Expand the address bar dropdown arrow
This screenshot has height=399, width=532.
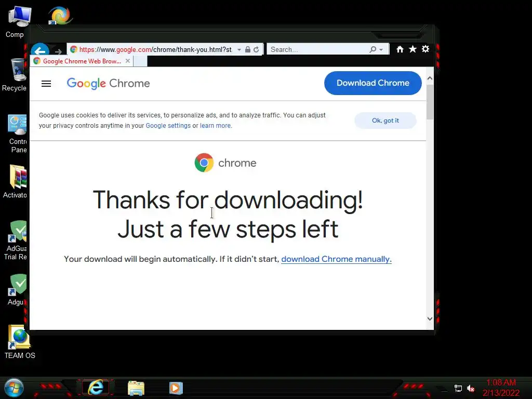point(239,49)
